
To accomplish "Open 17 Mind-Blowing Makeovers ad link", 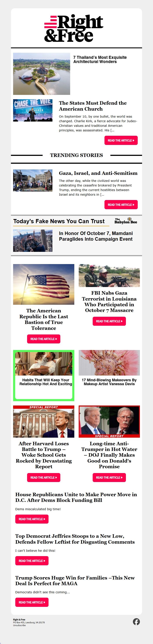I will 109,382.
